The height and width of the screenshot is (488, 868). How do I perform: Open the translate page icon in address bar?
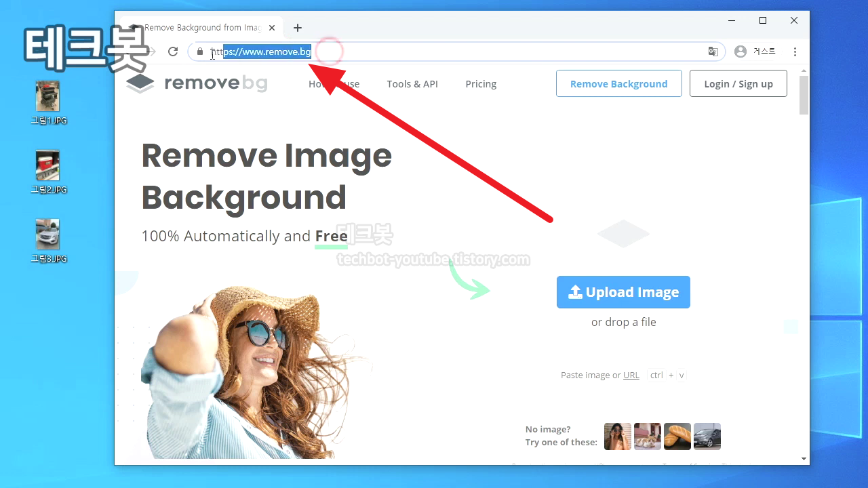coord(713,52)
